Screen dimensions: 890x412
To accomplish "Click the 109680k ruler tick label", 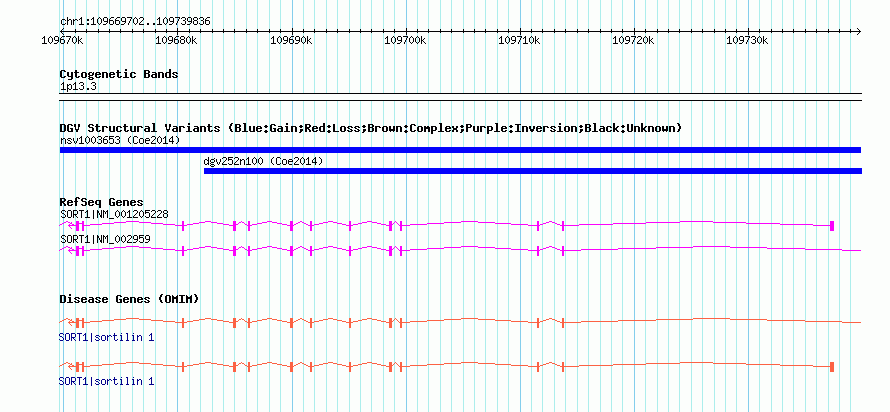I will click(177, 41).
